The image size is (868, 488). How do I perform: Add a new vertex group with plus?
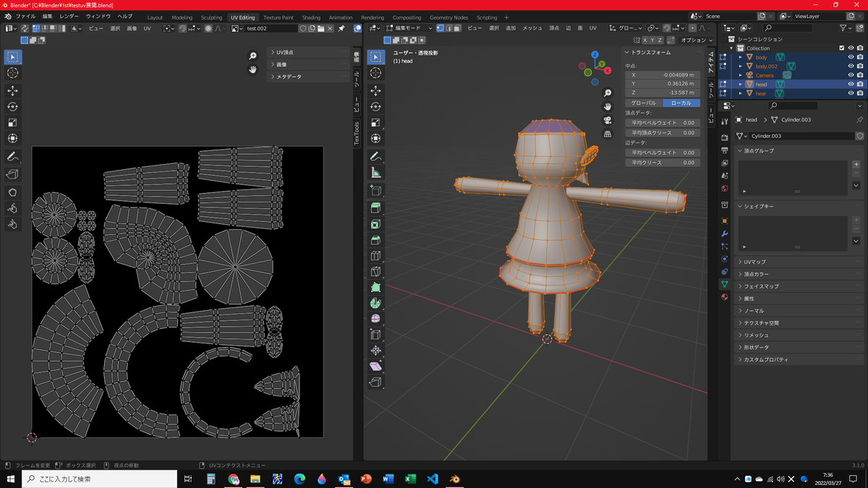pyautogui.click(x=856, y=165)
